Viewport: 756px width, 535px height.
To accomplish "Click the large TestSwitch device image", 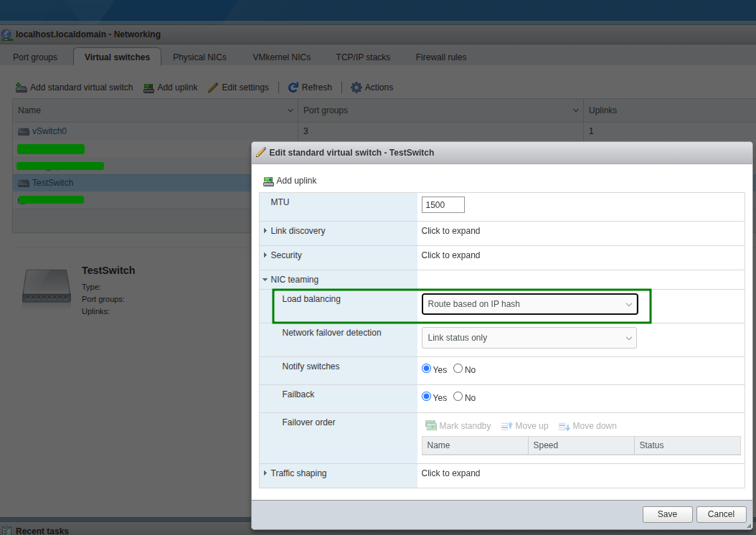I will coord(46,286).
